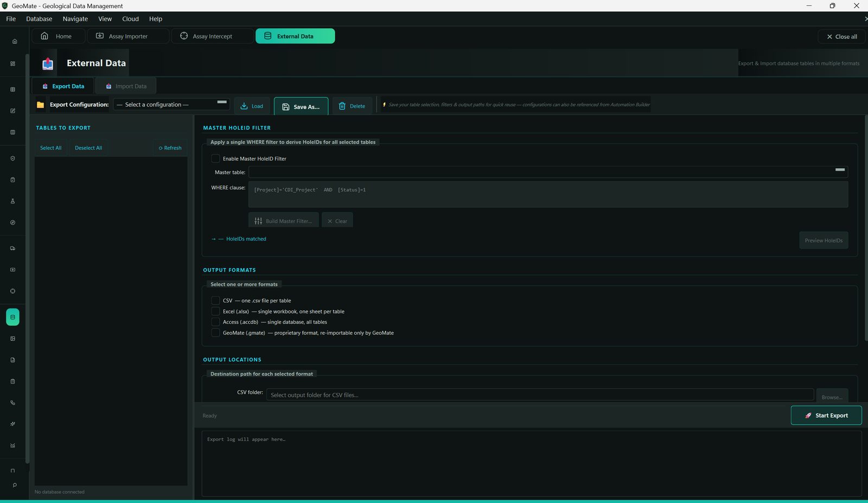Click the lab flask icon in the sidebar

12,201
